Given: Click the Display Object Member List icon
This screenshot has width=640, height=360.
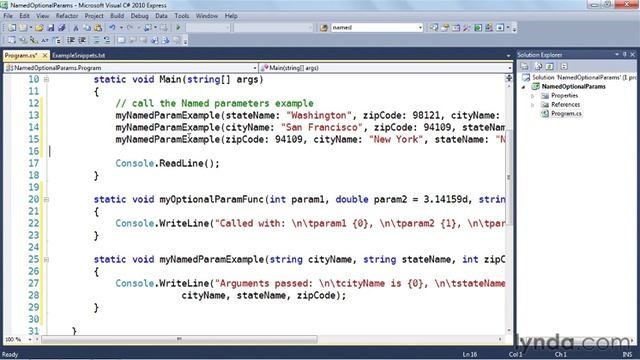Looking at the screenshot, I should pyautogui.click(x=11, y=40).
